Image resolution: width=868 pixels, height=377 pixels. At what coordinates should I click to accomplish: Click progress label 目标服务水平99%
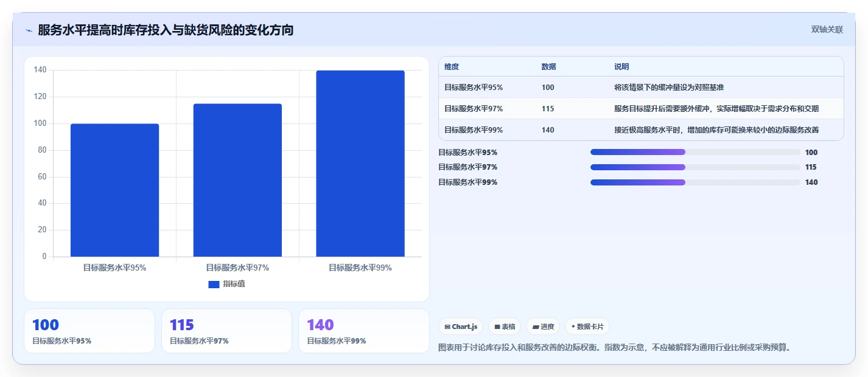[468, 182]
